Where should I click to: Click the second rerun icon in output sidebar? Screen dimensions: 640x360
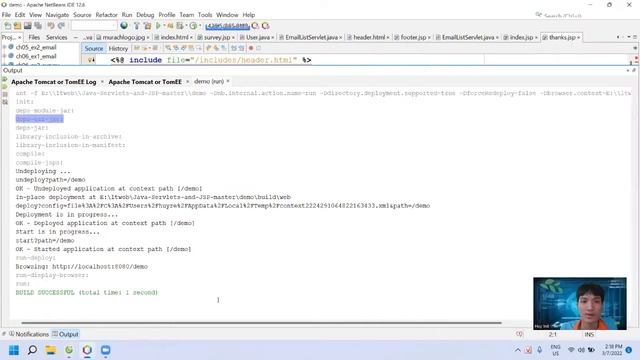click(5, 87)
